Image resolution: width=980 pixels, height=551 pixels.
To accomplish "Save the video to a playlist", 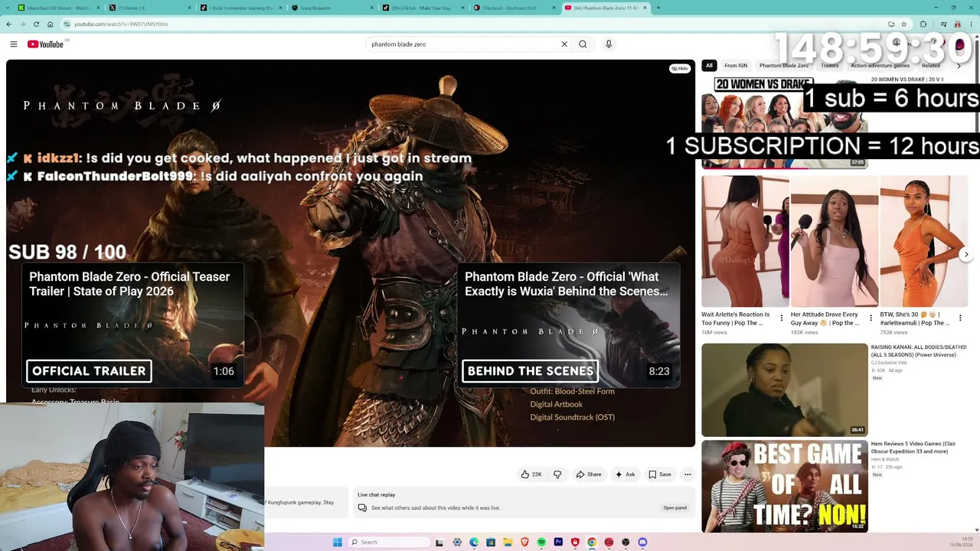I will [x=660, y=474].
